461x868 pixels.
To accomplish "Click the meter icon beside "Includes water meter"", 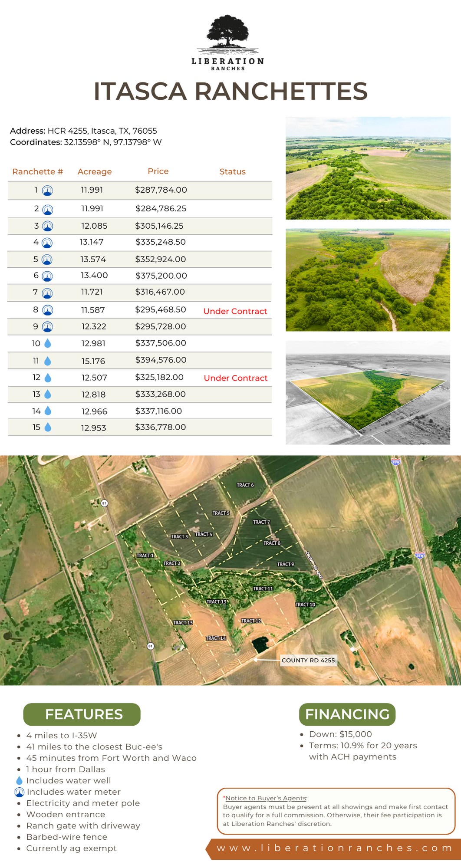I will click(x=20, y=792).
